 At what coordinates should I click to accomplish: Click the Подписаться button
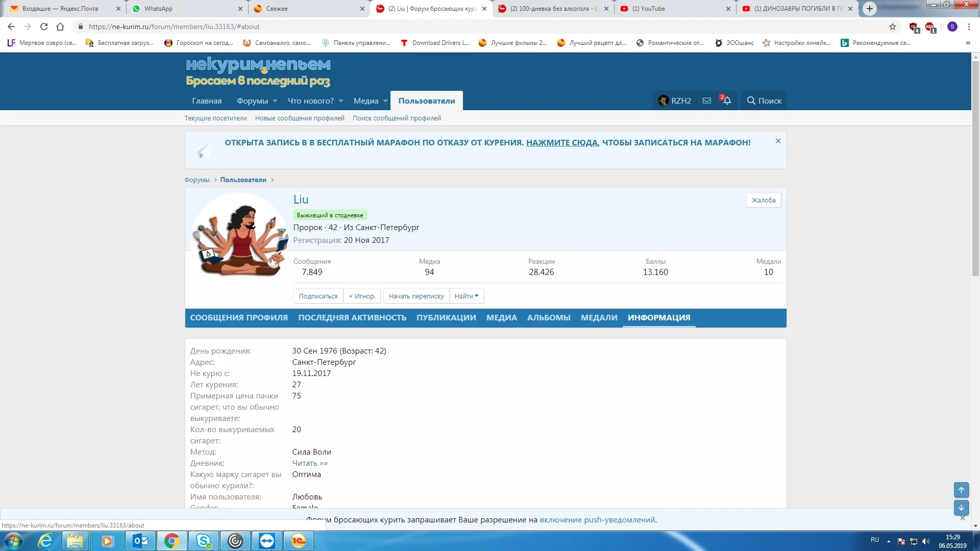coord(318,296)
